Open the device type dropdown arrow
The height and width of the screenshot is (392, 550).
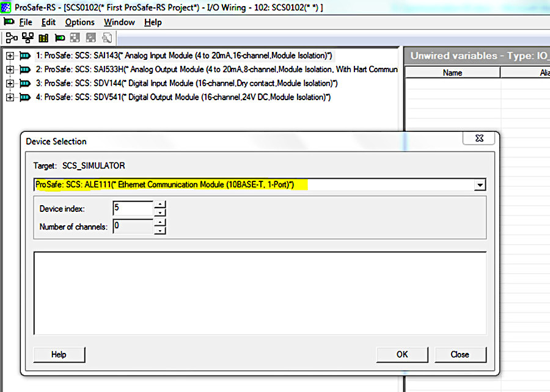(x=480, y=184)
